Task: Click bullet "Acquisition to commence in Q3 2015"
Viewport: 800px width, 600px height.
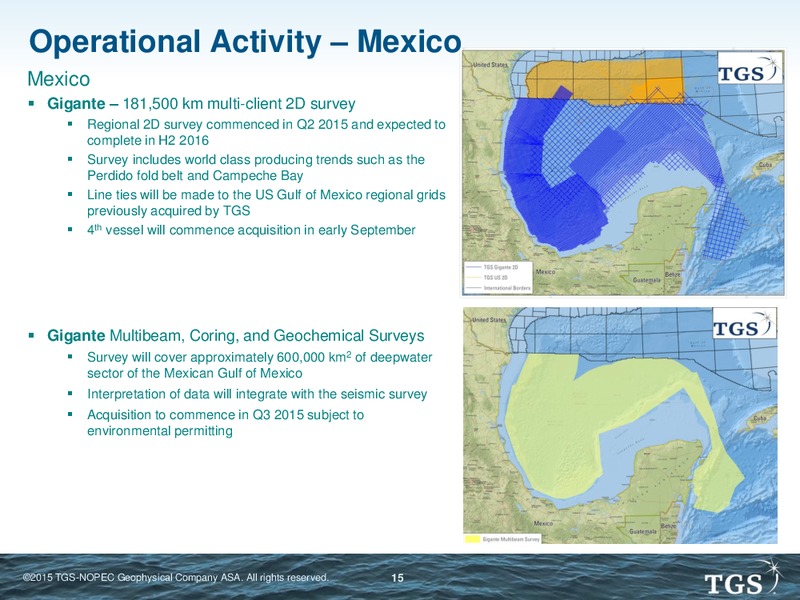Action: (x=225, y=422)
